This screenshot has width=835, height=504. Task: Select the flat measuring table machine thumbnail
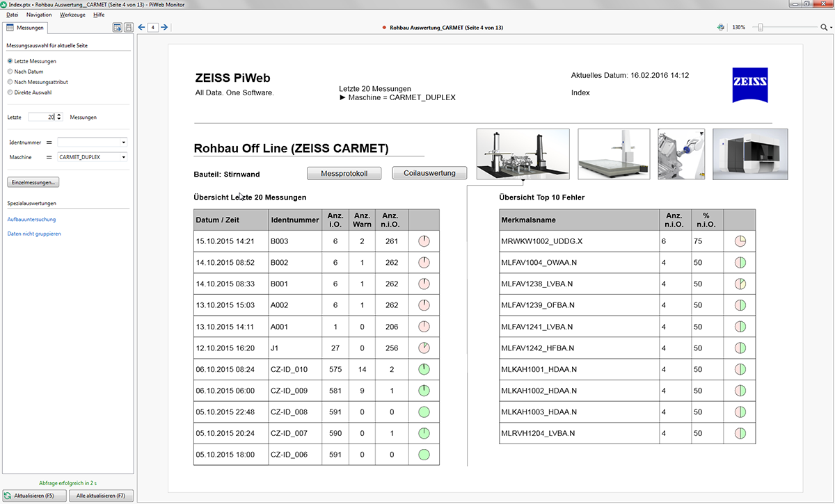[614, 154]
